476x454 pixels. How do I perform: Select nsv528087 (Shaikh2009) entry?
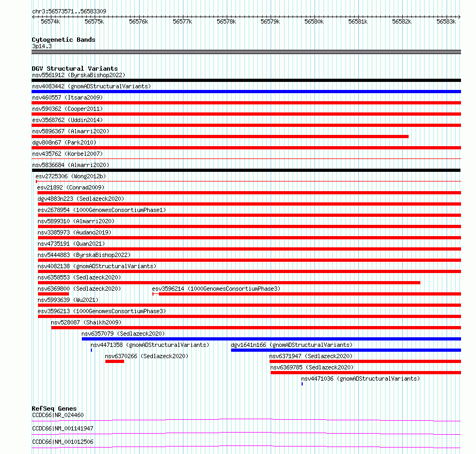[86, 322]
